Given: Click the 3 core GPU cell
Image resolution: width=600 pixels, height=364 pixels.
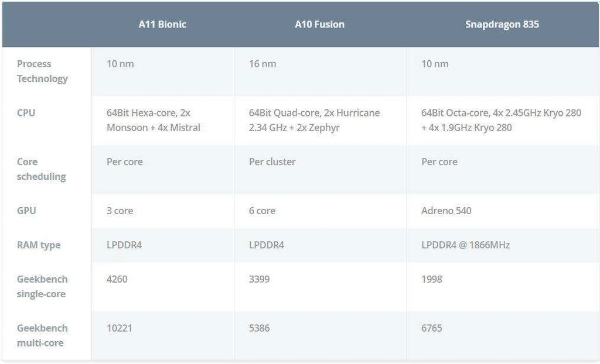Looking at the screenshot, I should pos(120,211).
